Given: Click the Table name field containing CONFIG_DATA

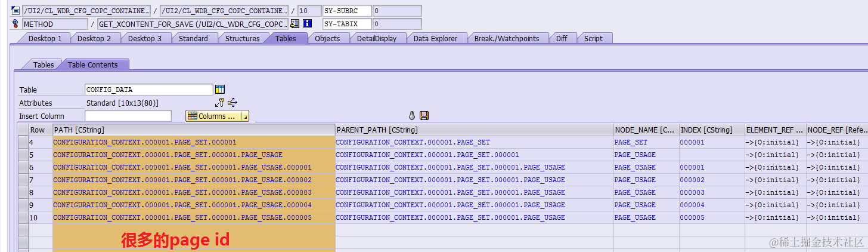Looking at the screenshot, I should click(148, 90).
